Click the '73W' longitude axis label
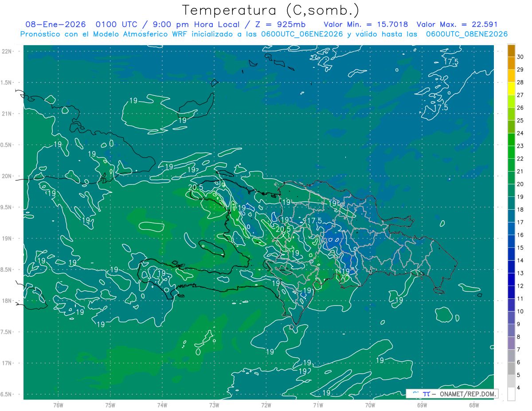This screenshot has height=411, width=532. [214, 405]
